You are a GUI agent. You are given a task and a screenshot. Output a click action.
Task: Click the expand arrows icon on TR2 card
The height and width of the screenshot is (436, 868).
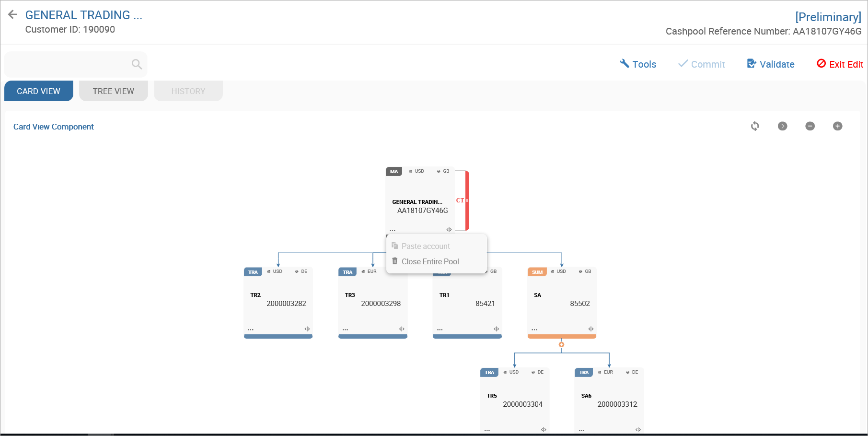[307, 329]
